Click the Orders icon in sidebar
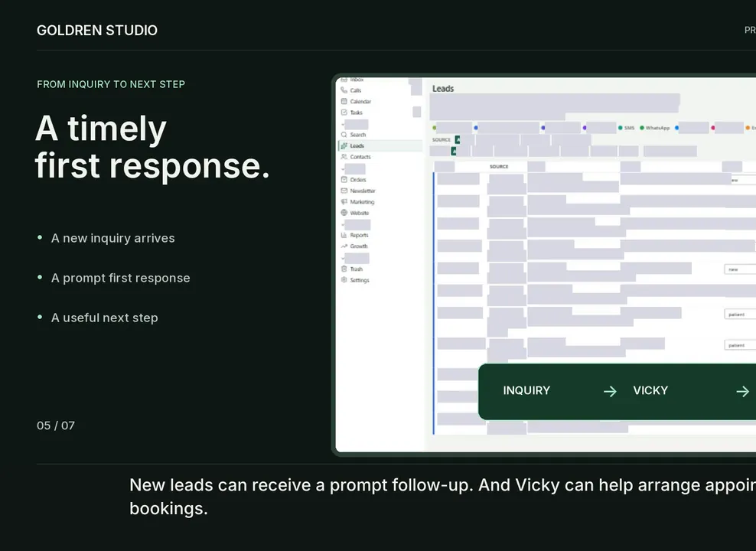The width and height of the screenshot is (756, 551). click(x=344, y=179)
